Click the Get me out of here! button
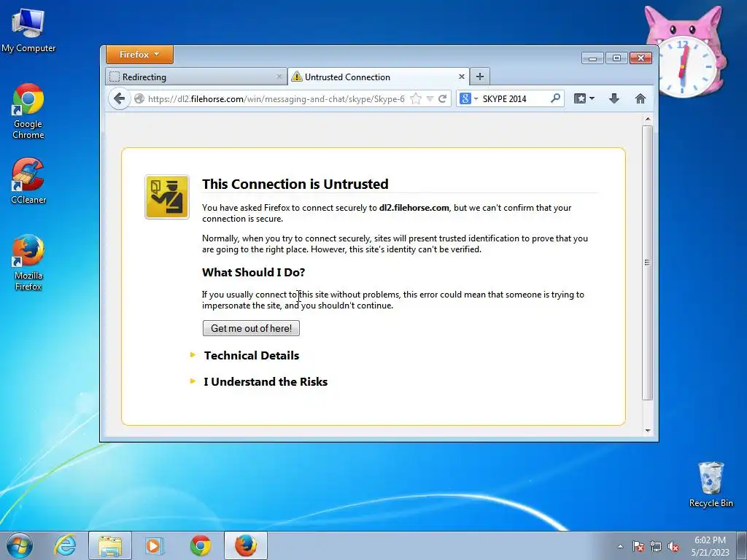This screenshot has width=747, height=560. click(251, 328)
